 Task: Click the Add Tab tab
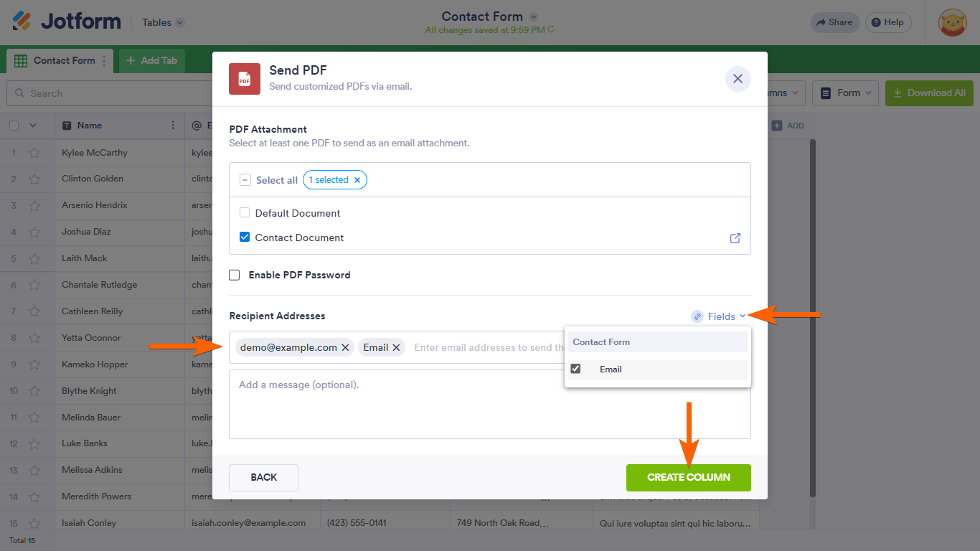[151, 61]
